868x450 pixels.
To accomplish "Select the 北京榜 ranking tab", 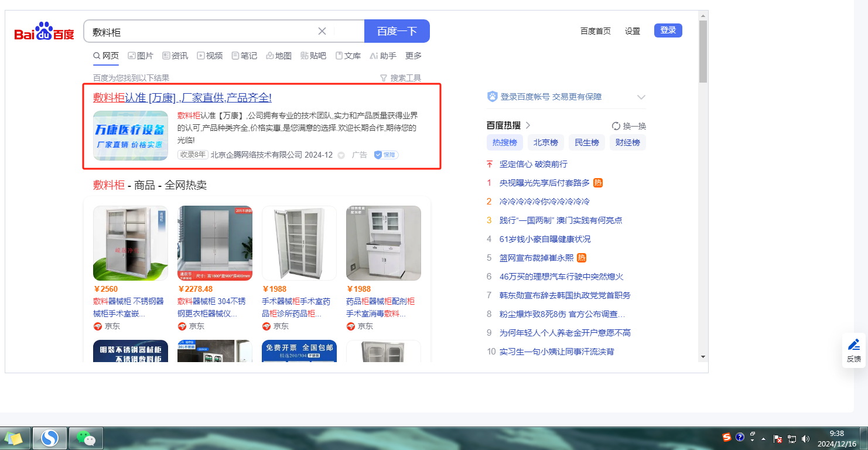I will pyautogui.click(x=546, y=142).
